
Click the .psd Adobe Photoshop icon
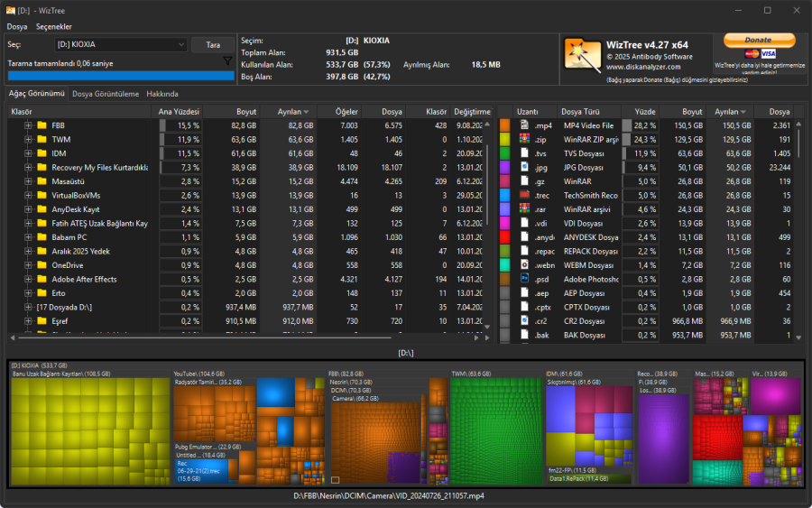pyautogui.click(x=525, y=280)
